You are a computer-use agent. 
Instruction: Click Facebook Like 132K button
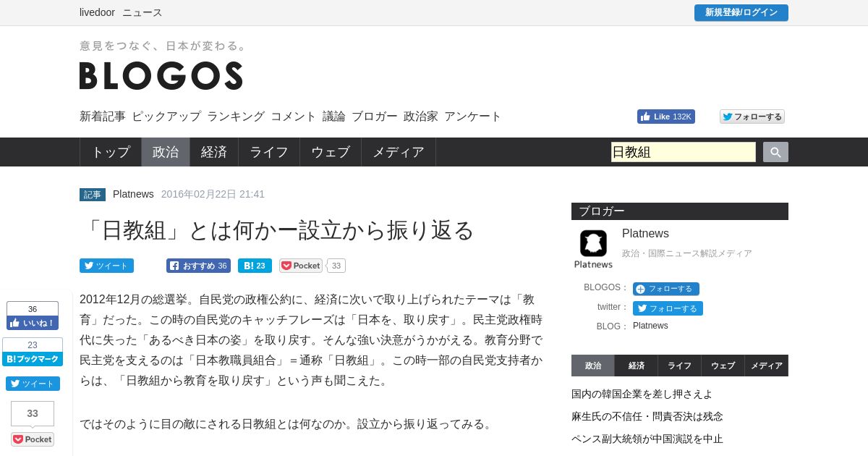point(665,117)
